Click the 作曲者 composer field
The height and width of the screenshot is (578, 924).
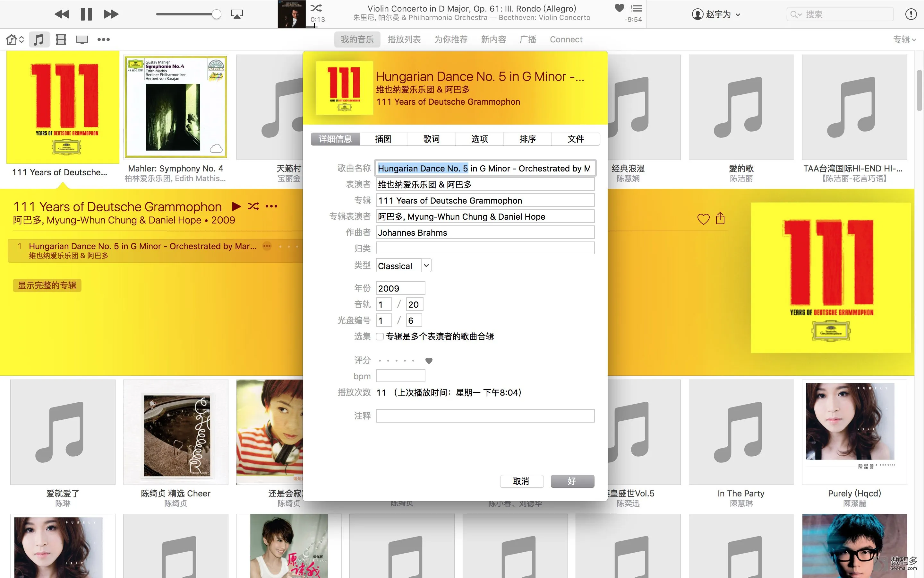click(x=485, y=232)
